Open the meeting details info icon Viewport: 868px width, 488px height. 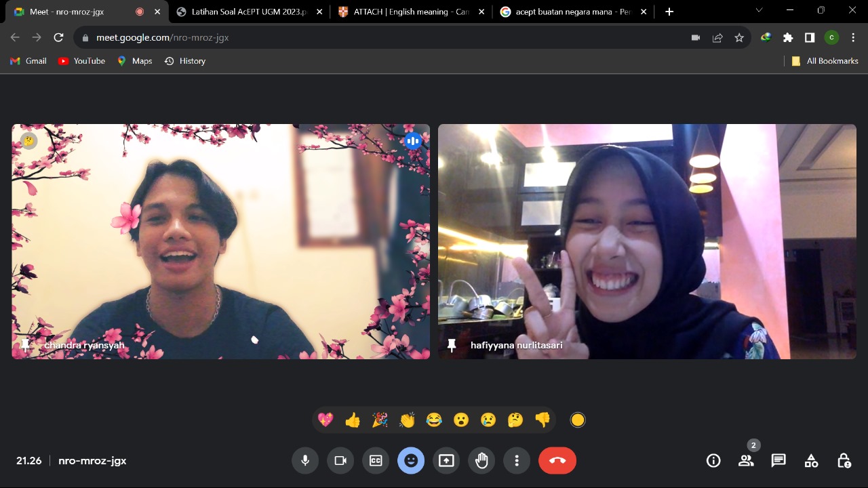713,461
